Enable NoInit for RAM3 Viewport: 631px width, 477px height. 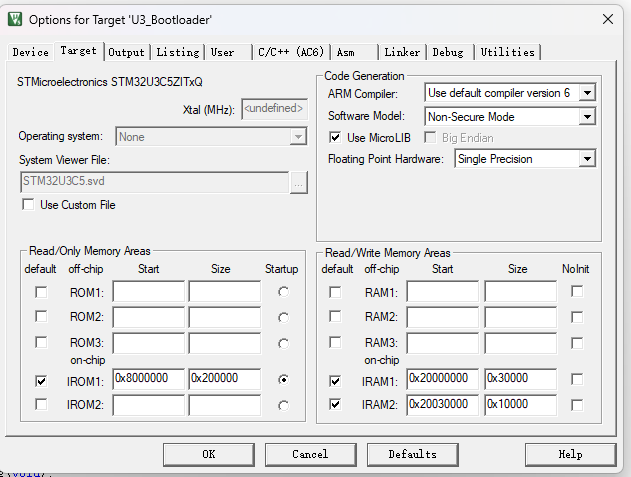click(x=577, y=343)
